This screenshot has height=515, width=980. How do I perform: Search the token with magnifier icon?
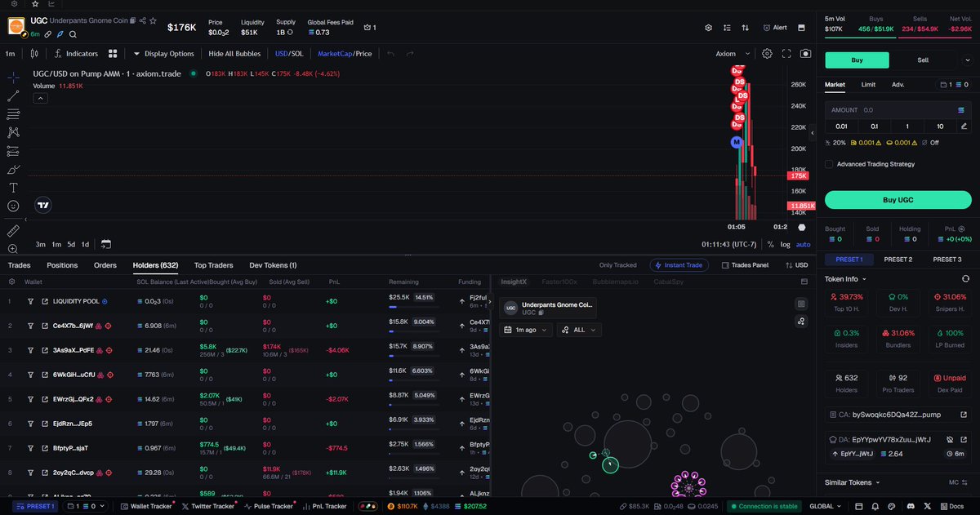tap(73, 34)
